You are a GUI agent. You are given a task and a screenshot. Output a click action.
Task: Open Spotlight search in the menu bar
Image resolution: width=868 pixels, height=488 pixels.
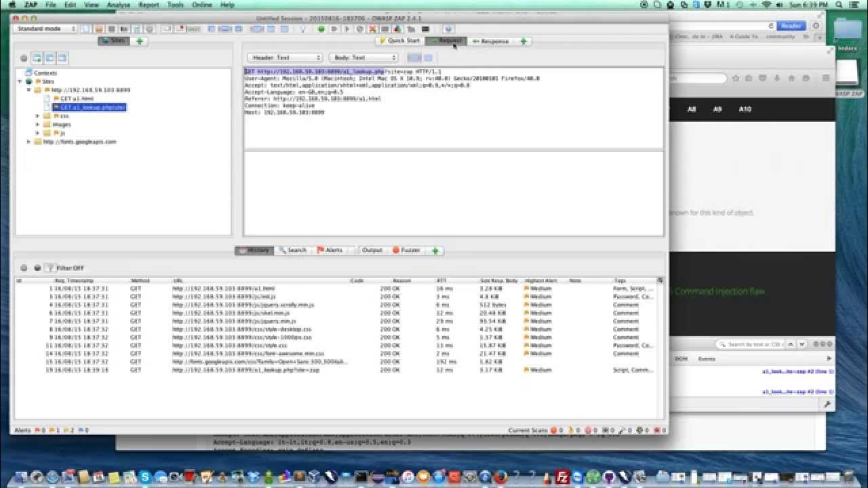840,5
